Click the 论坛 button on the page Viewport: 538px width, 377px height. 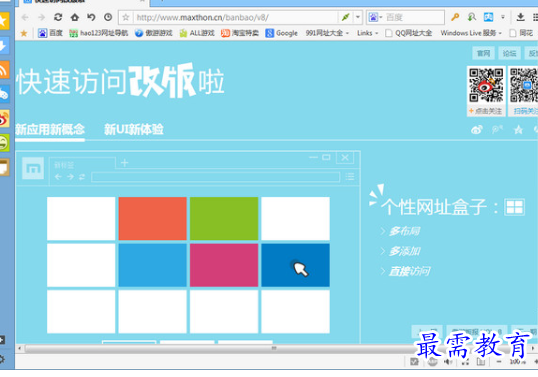[x=510, y=53]
